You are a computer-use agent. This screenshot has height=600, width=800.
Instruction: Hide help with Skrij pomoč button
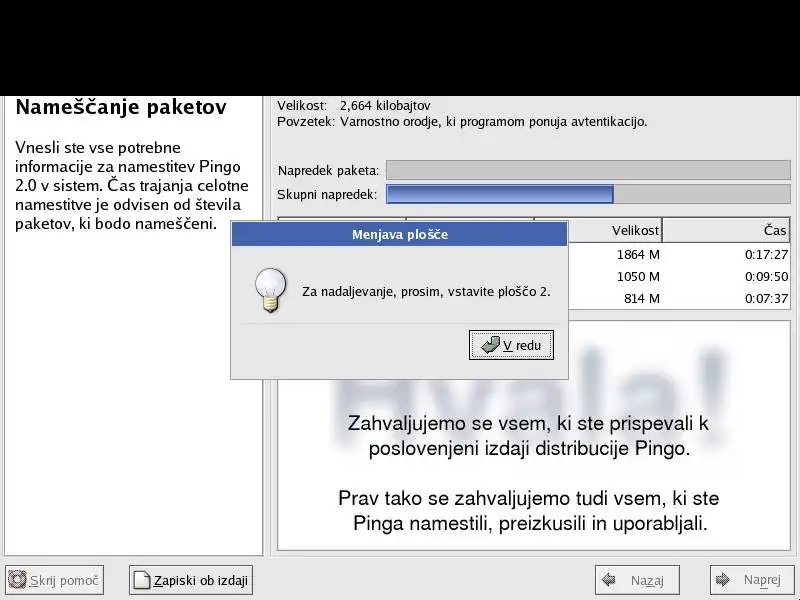point(54,580)
